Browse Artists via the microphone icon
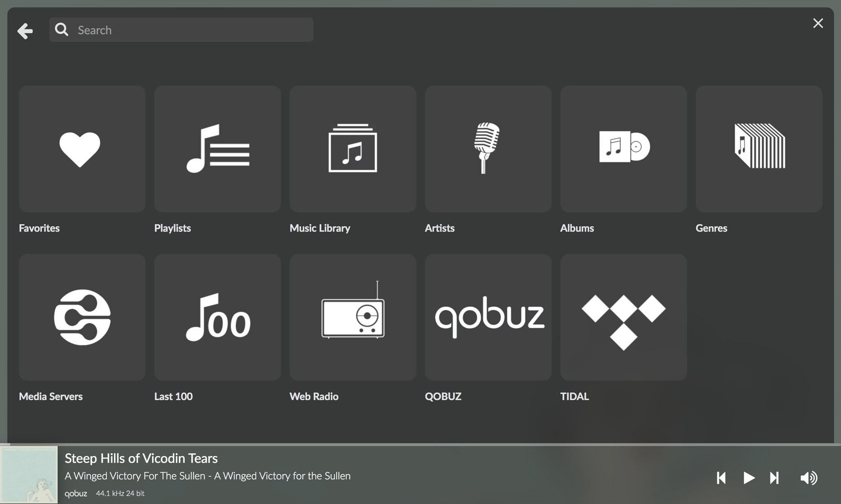Viewport: 841px width, 504px height. pos(488,149)
